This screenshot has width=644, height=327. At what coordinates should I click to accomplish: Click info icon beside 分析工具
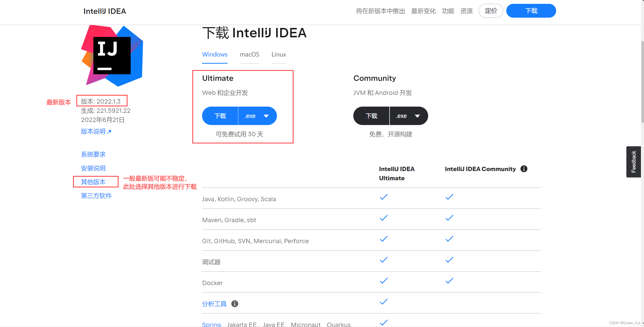coord(235,304)
